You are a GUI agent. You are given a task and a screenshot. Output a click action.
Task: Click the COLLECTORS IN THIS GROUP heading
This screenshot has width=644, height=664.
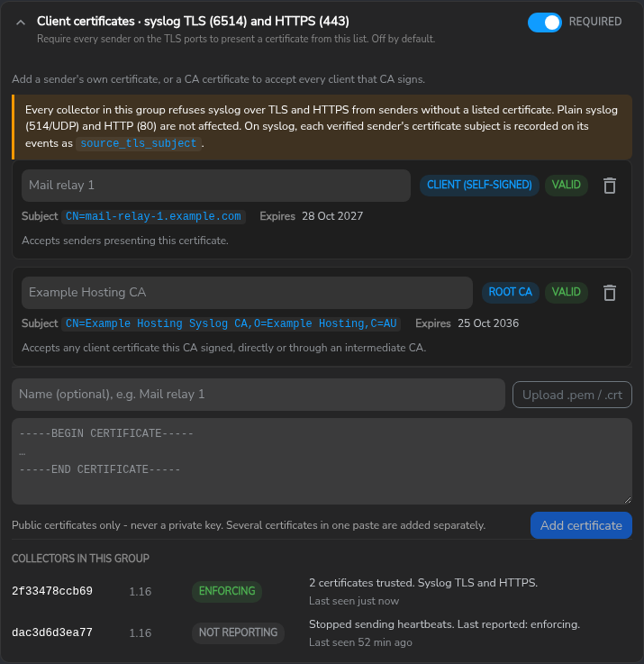coord(80,559)
